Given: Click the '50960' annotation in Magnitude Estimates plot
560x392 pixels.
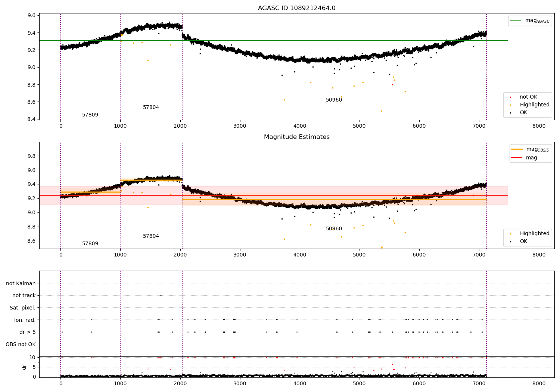Looking at the screenshot, I should tap(334, 229).
